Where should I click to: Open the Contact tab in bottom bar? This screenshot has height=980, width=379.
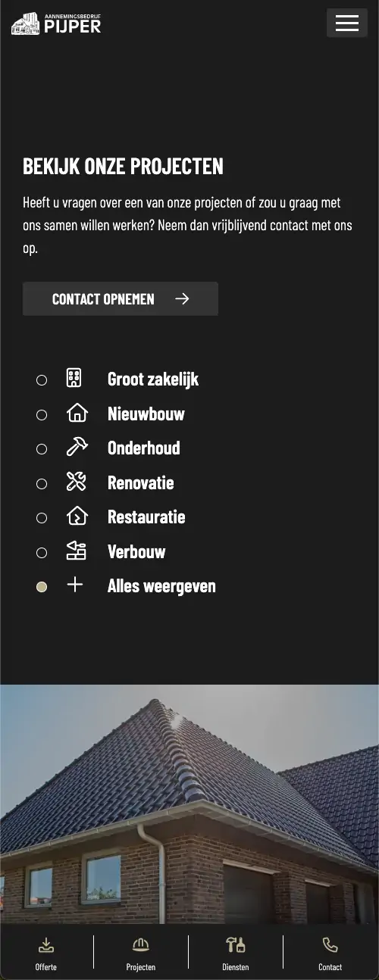(330, 953)
